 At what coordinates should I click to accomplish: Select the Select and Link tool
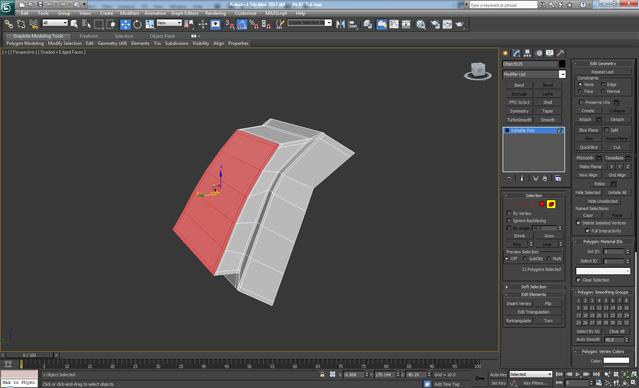coord(9,24)
